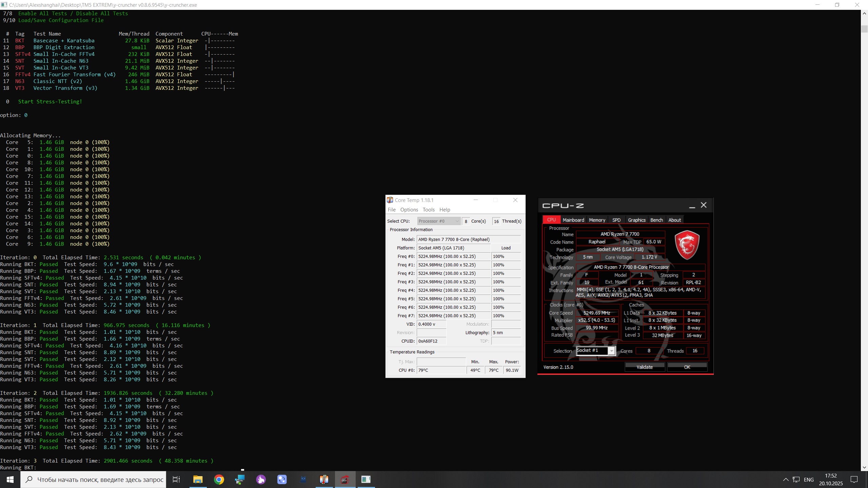The width and height of the screenshot is (868, 488).
Task: Switch to y-cruncher console taskbar icon
Action: click(x=366, y=480)
